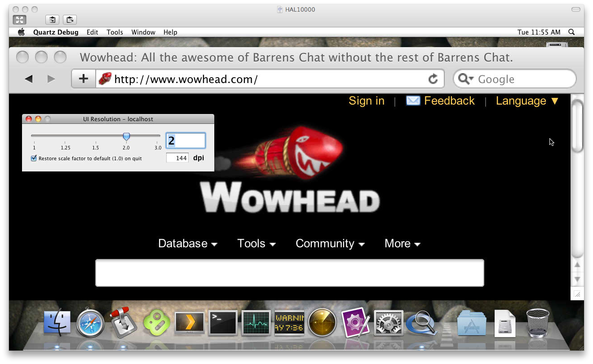
Task: Click the Feedback link
Action: [449, 101]
